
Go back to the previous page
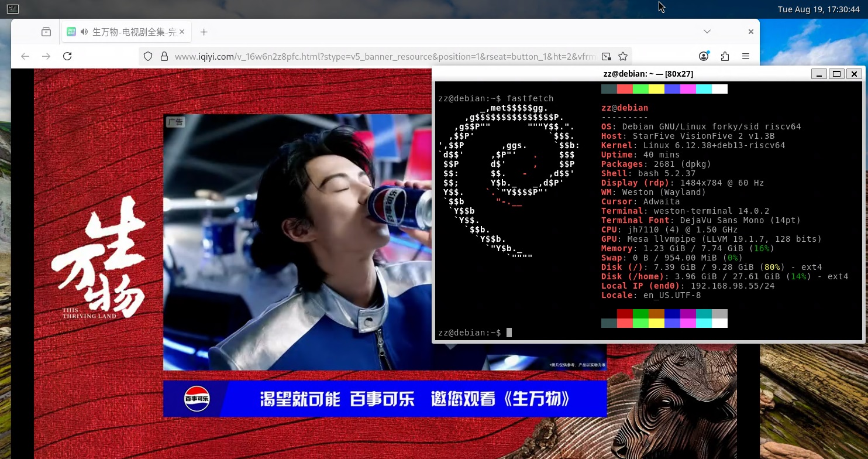pos(25,56)
